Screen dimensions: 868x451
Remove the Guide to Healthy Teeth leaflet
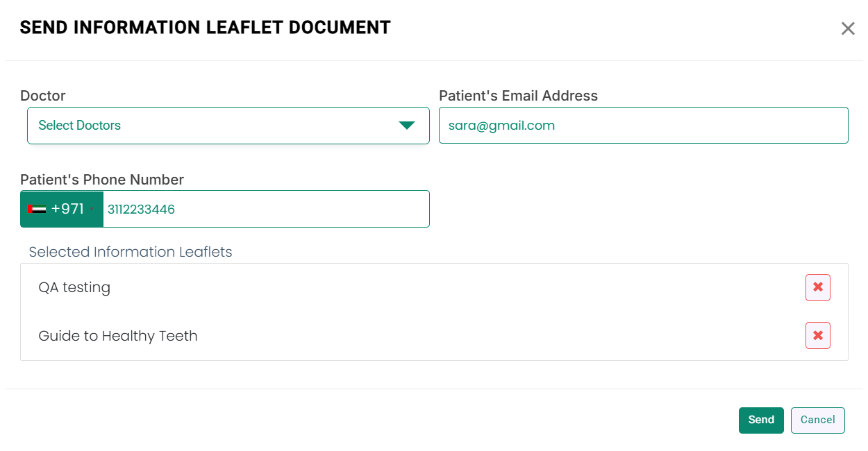point(817,336)
